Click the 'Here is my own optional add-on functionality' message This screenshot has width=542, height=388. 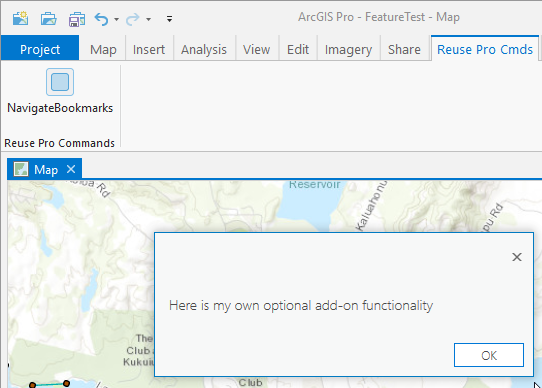click(x=301, y=306)
